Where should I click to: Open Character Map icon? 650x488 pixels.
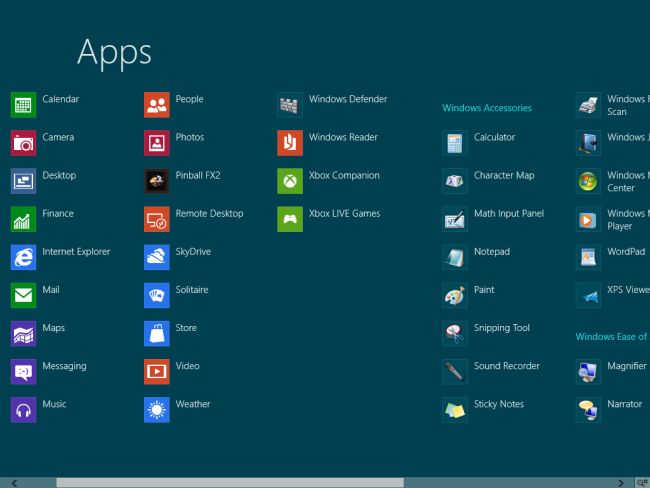tap(455, 181)
